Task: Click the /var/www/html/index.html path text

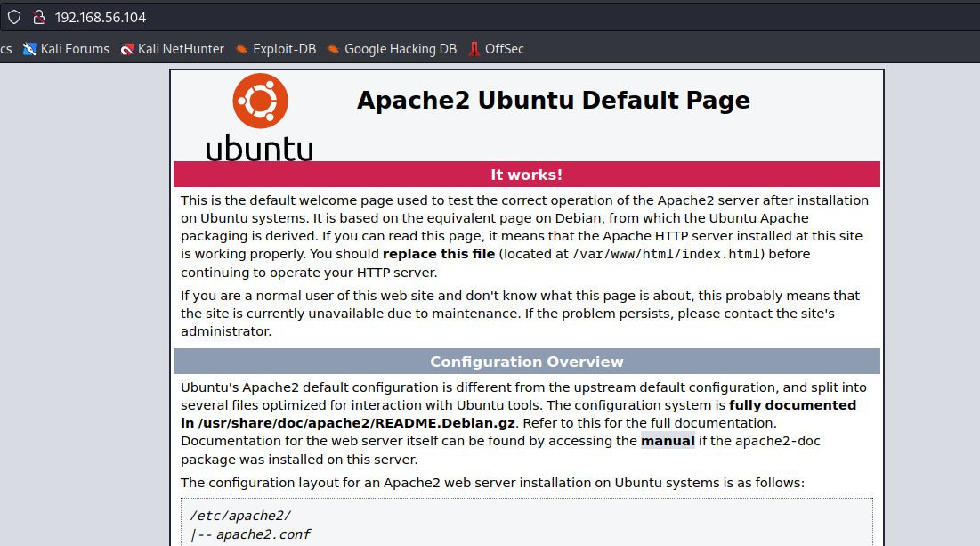Action: 666,254
